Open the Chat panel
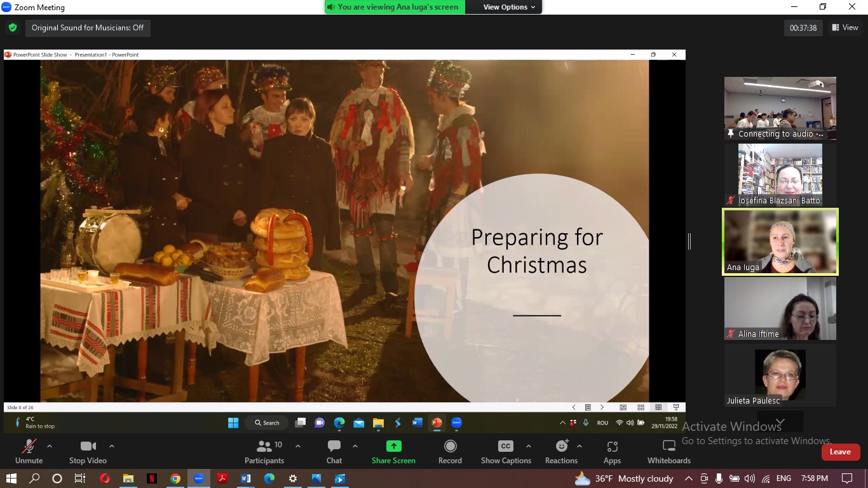Screen dimensions: 868x488 (x=334, y=452)
